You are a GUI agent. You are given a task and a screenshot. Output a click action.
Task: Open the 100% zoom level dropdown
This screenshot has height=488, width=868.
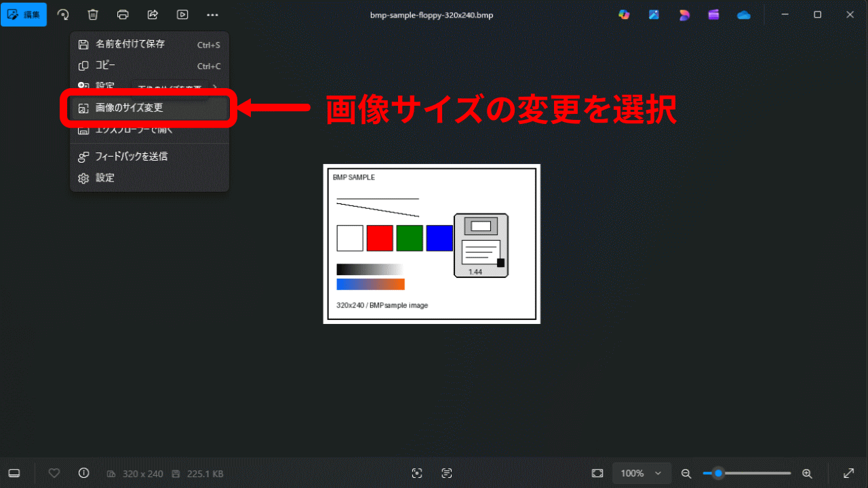pos(642,473)
